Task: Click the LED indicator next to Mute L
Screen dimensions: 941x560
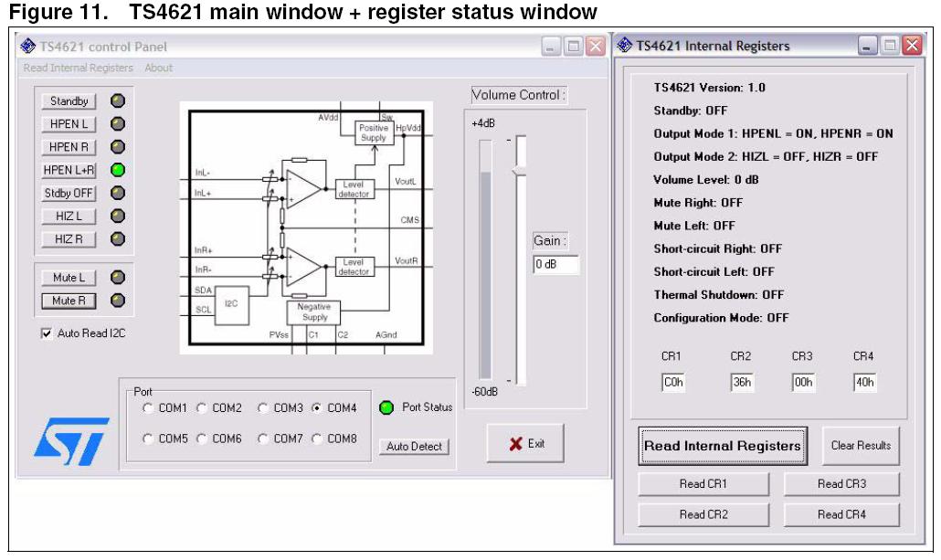Action: [x=118, y=277]
